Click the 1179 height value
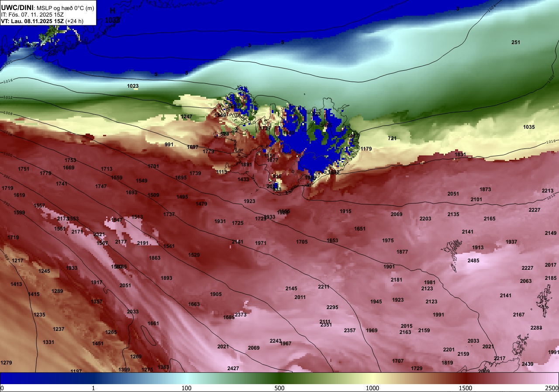This screenshot has height=392, width=559. 366,149
